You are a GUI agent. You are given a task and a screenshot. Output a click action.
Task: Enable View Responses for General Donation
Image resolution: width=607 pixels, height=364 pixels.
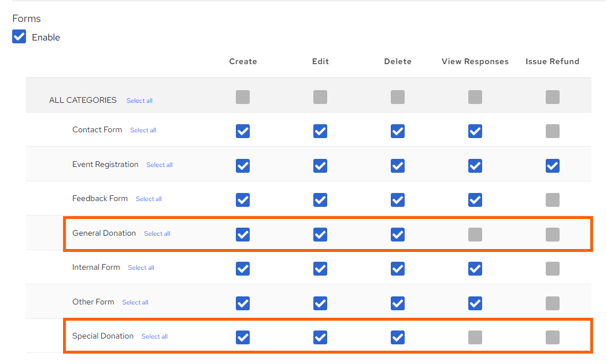pyautogui.click(x=475, y=235)
